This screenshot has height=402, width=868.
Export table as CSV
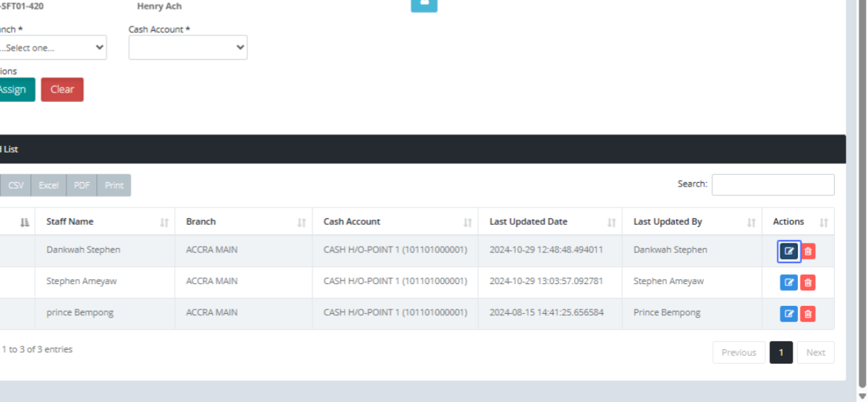(16, 186)
